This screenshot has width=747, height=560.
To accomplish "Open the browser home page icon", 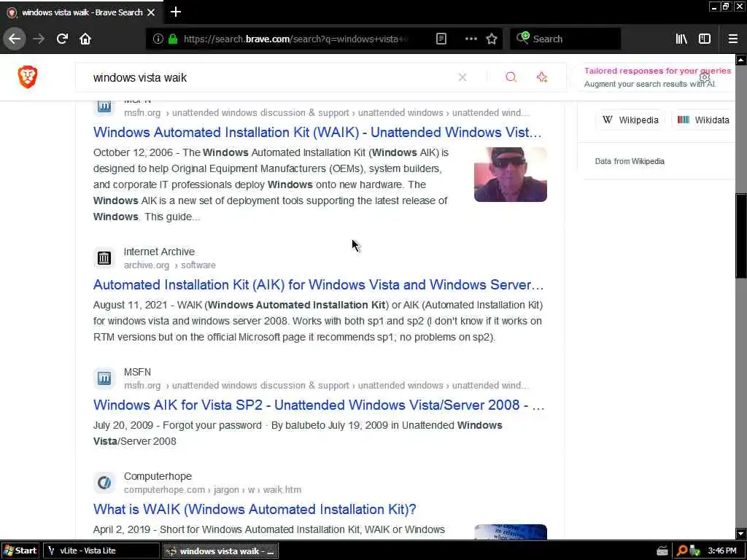I will point(85,39).
